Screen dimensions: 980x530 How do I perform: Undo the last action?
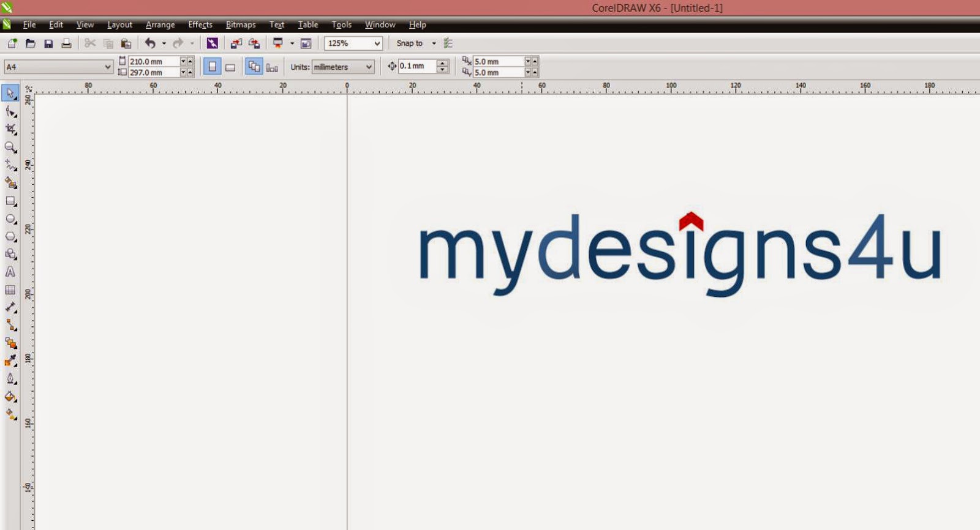(149, 43)
